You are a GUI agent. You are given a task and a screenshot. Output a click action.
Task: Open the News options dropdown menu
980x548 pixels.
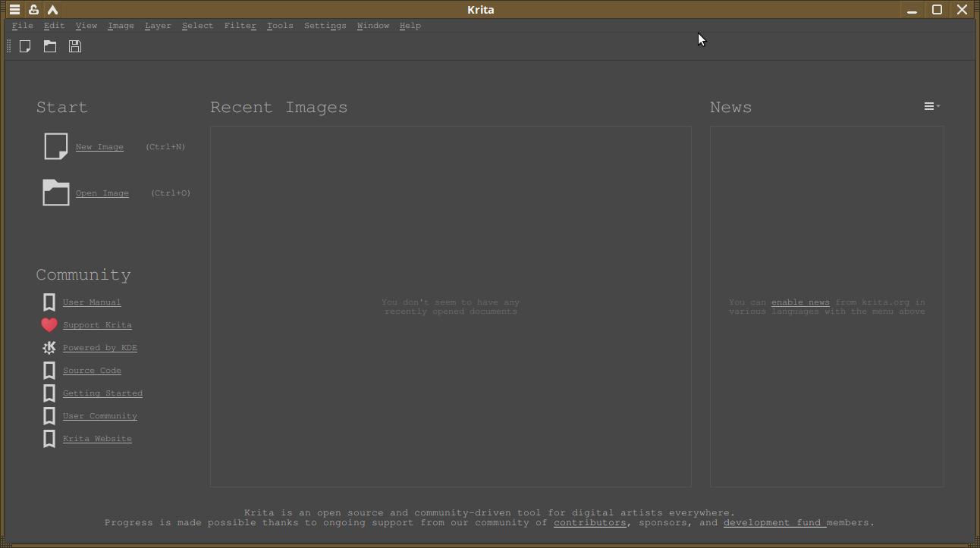tap(931, 107)
